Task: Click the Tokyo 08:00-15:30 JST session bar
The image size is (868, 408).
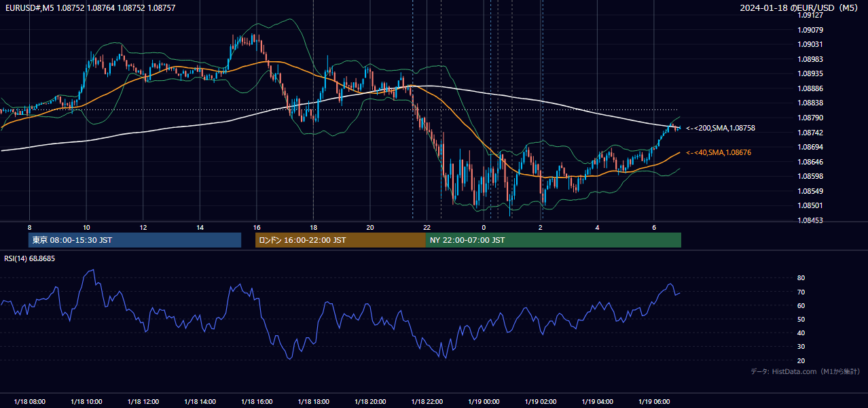Action: point(134,240)
